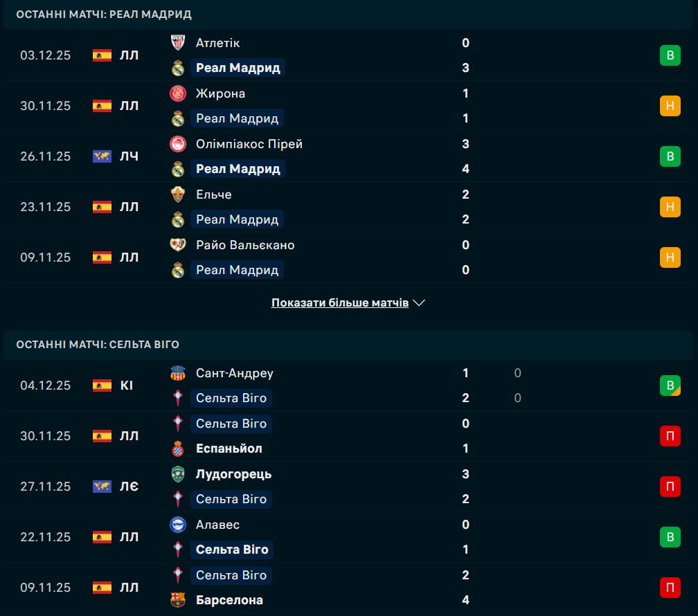Open 'Показати більше матчів' link
The image size is (698, 616).
coord(339,303)
